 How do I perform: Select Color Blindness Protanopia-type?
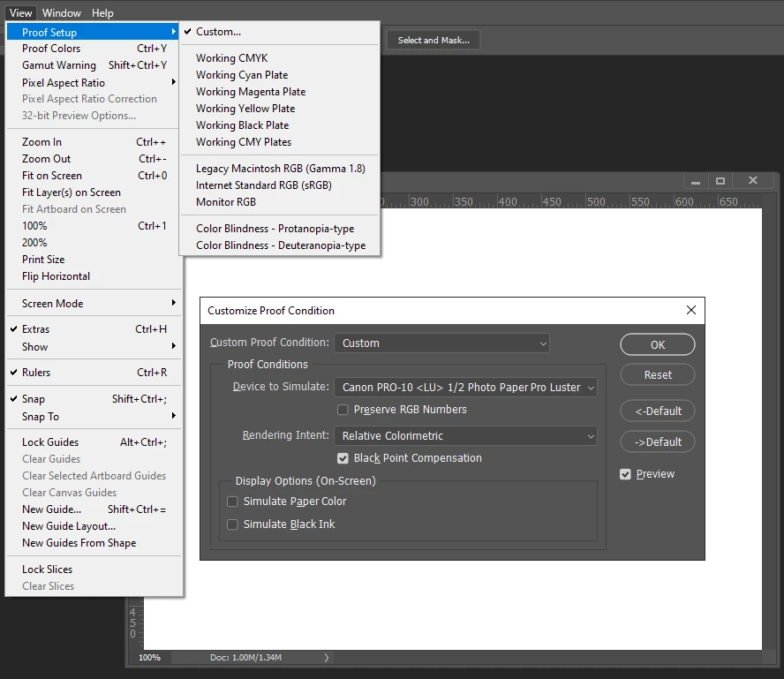click(x=280, y=229)
